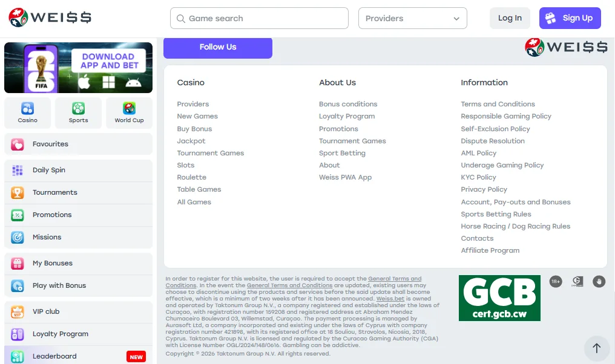Click the Log In button

510,18
